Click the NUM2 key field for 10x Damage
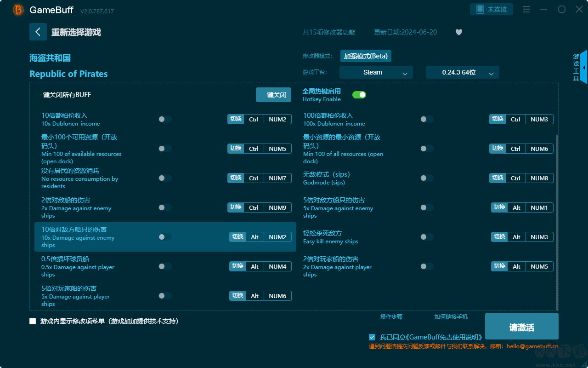This screenshot has width=588, height=368. point(277,237)
